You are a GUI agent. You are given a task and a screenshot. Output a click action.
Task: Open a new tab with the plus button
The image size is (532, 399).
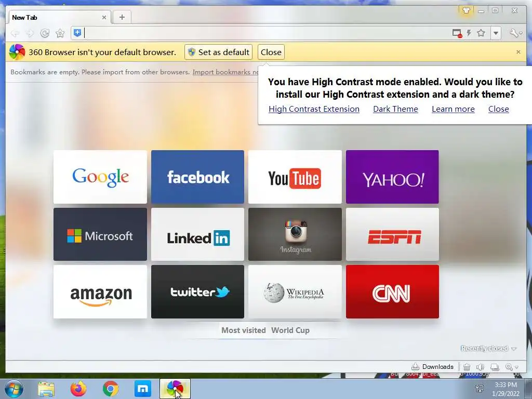pyautogui.click(x=122, y=17)
